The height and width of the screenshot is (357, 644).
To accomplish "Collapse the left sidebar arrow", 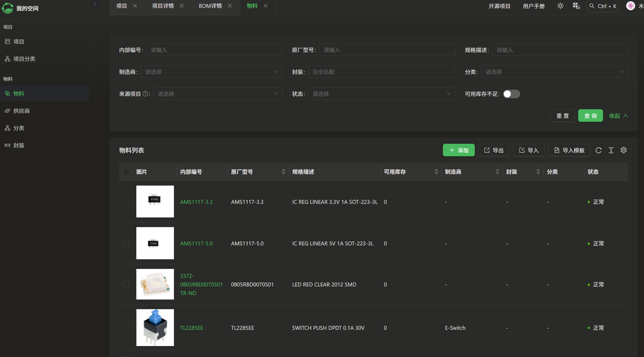I will pyautogui.click(x=95, y=4).
